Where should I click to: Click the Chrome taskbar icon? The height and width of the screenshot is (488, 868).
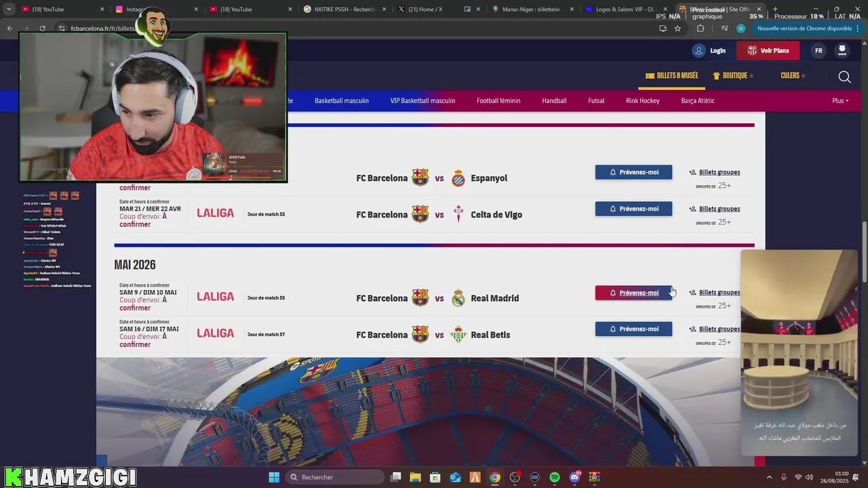[x=495, y=477]
